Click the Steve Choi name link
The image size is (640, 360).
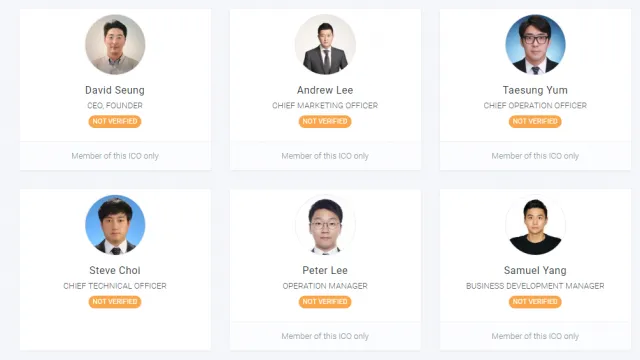[115, 270]
